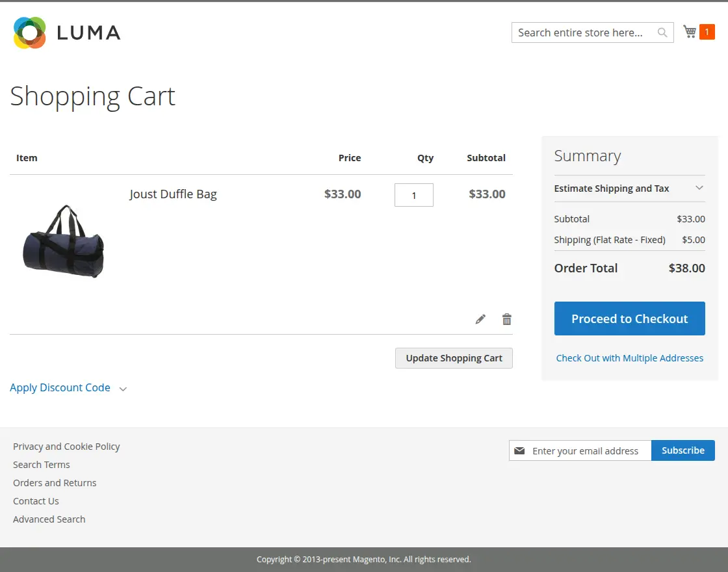Viewport: 728px width, 572px height.
Task: Expand Estimate Shipping and Tax chevron
Action: (699, 188)
